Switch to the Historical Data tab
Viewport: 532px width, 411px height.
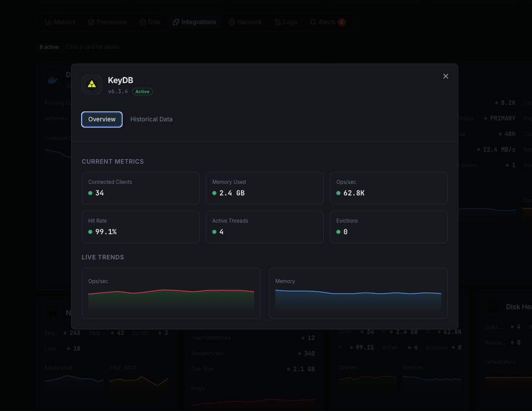coord(151,119)
